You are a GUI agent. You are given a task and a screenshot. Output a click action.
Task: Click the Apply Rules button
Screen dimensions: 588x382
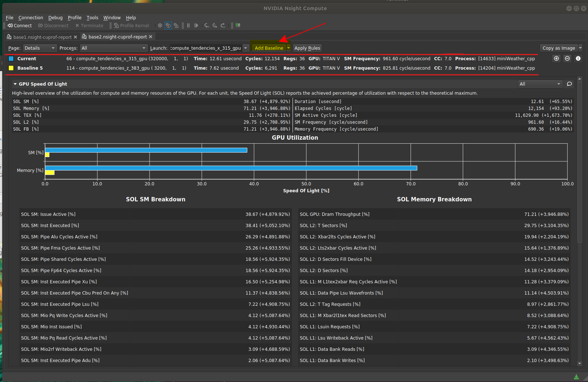pyautogui.click(x=307, y=48)
